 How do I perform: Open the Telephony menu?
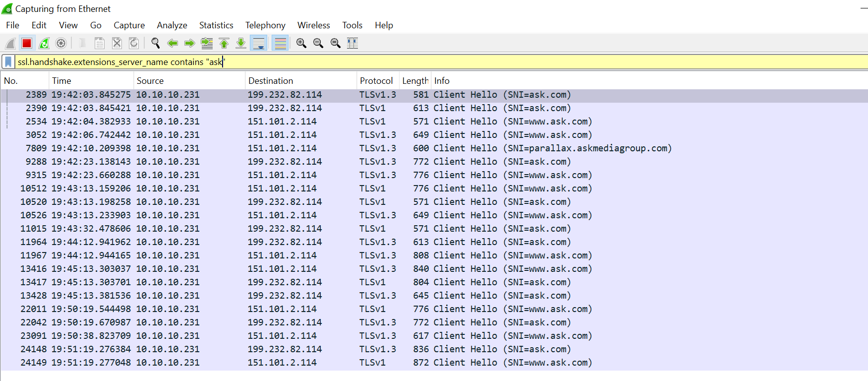pos(265,25)
